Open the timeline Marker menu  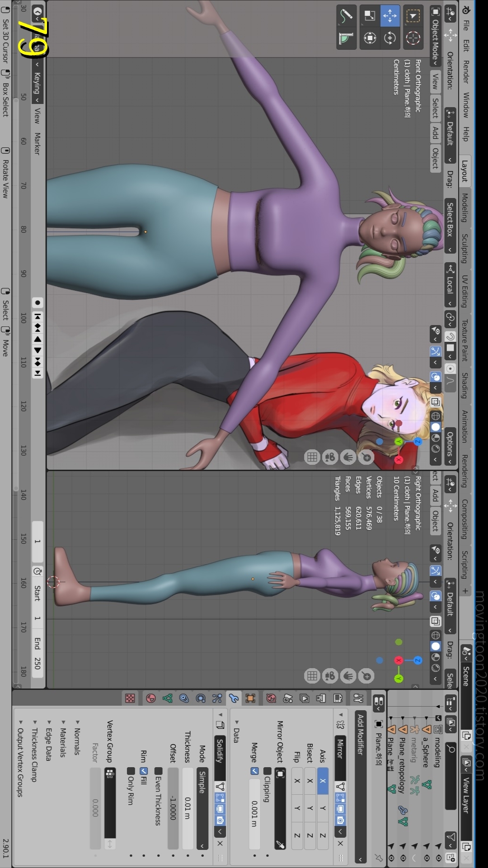pyautogui.click(x=37, y=144)
